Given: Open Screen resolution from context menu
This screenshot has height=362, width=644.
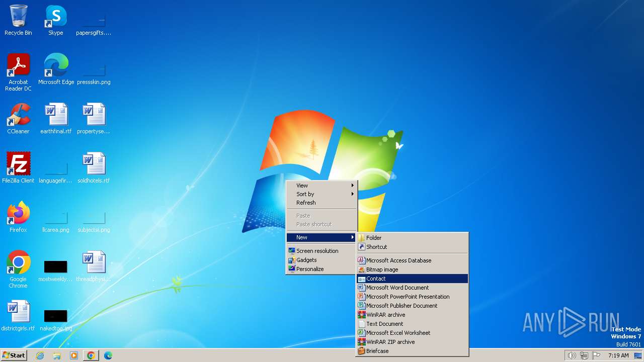Looking at the screenshot, I should (322, 251).
